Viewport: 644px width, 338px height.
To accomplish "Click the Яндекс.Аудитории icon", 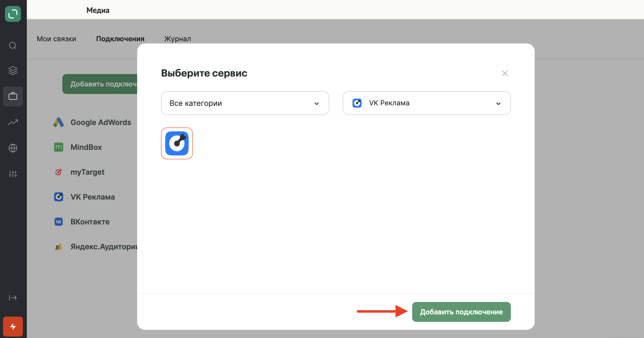I will click(x=58, y=247).
